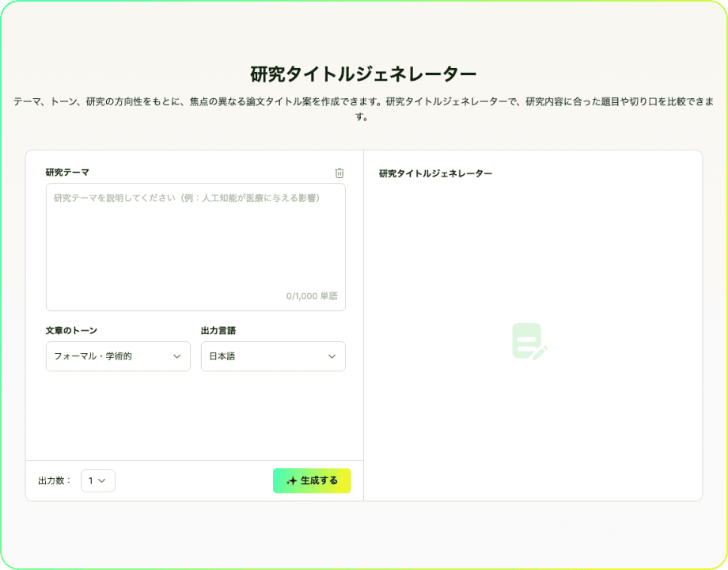Click the 生成する button
Screen dimensions: 728x570
[312, 481]
